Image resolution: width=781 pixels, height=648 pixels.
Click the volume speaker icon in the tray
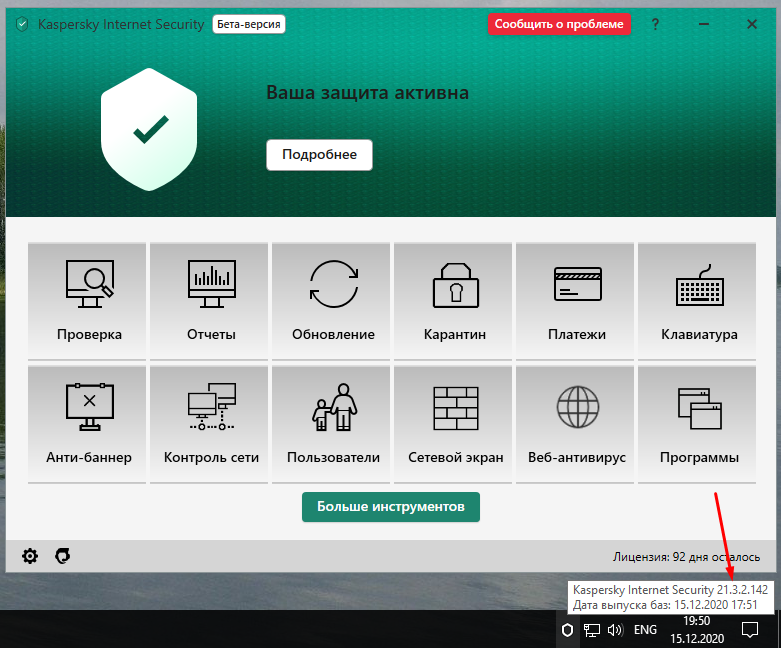point(616,630)
